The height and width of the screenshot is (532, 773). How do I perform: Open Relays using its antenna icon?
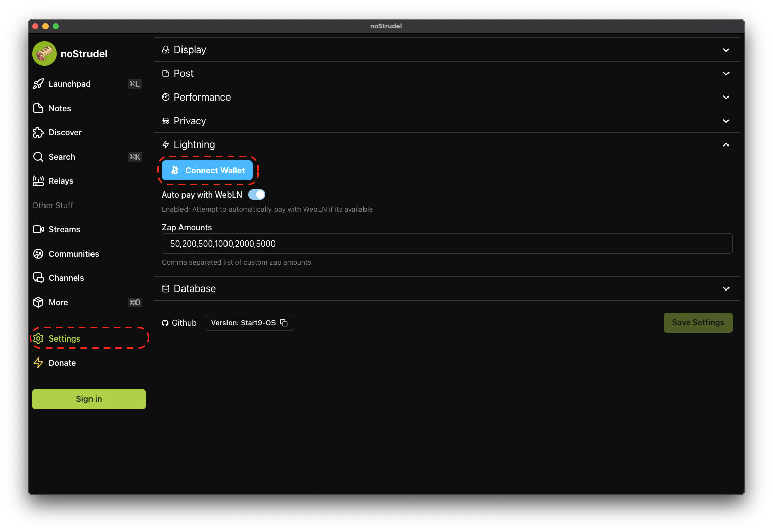pyautogui.click(x=39, y=181)
